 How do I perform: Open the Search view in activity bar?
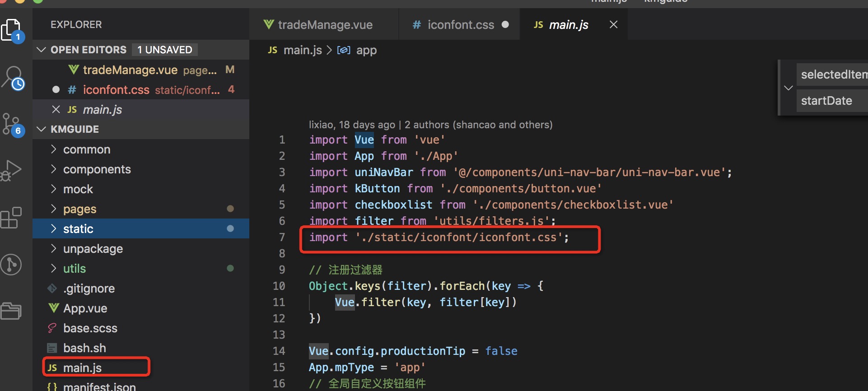point(13,78)
